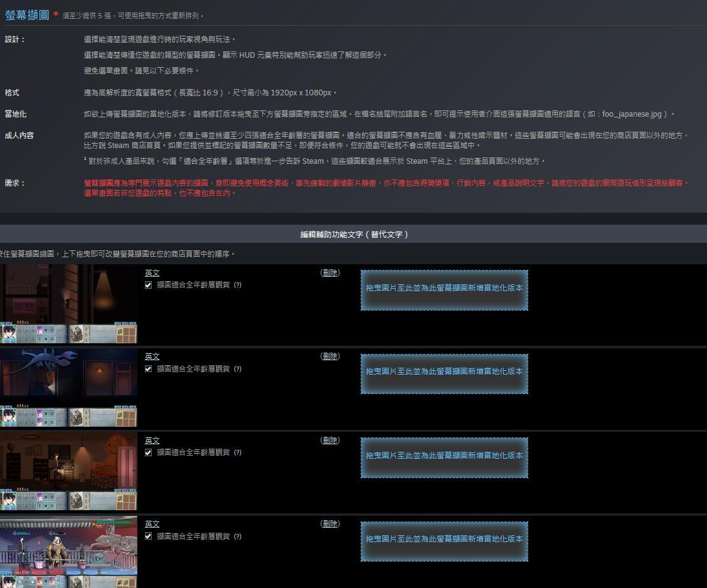Click the 英文 label of the battle scene screenshot
Viewport: 707px width, 588px height.
coord(152,524)
